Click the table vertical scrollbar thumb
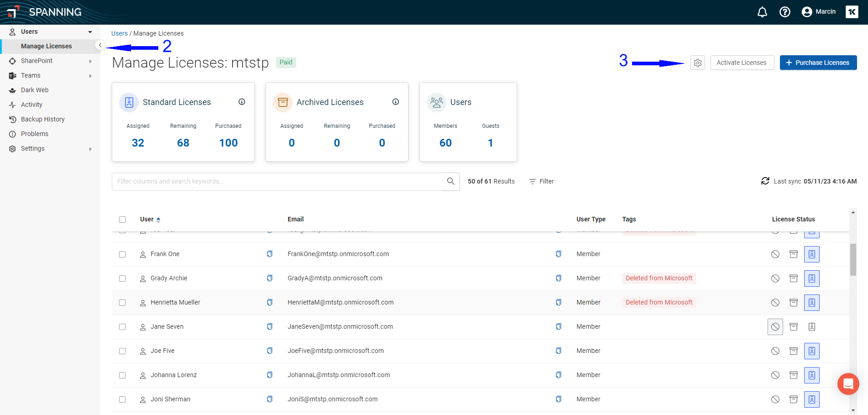This screenshot has width=868, height=415. coord(853,259)
